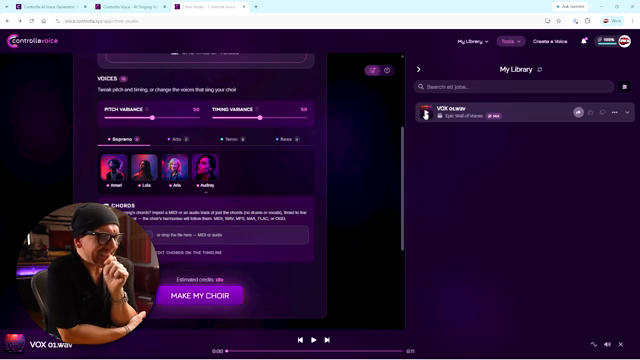Screen dimensions: 640x360
Task: Click Edit Chords on the Timeline
Action: click(x=189, y=253)
